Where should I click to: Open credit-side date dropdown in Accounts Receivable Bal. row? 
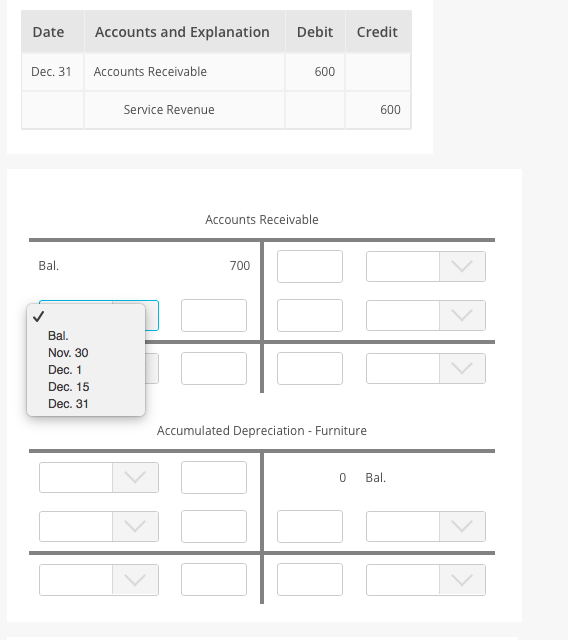coord(426,267)
